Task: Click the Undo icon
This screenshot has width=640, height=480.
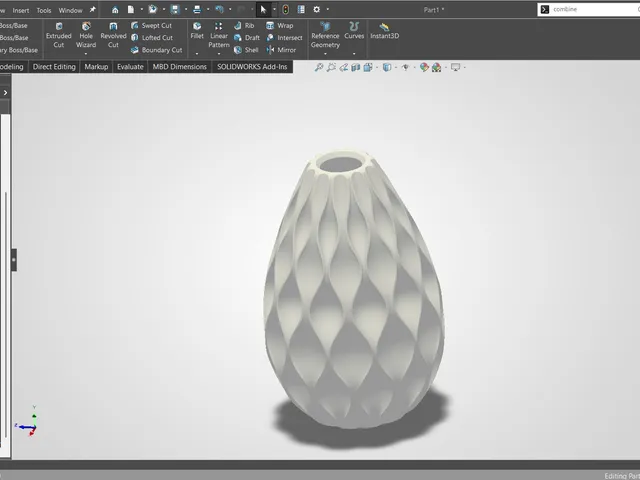Action: (219, 9)
